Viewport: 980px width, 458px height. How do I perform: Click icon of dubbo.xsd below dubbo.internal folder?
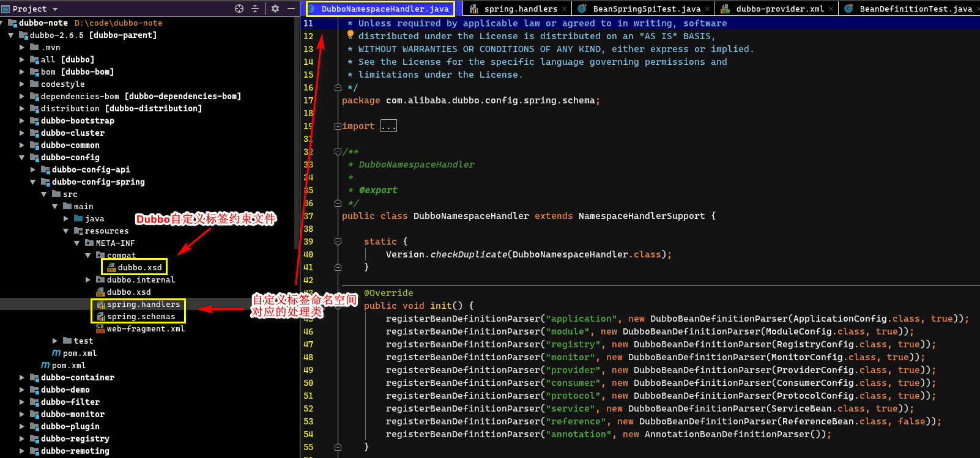(x=101, y=292)
